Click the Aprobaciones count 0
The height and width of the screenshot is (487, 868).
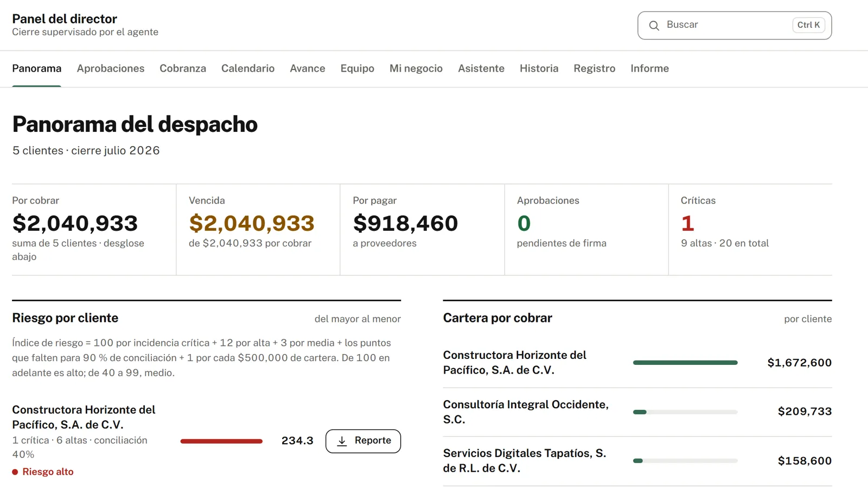(524, 223)
